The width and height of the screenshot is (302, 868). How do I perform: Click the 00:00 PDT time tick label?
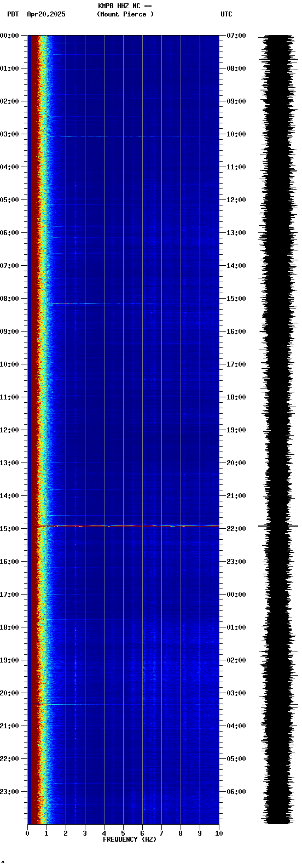click(9, 36)
